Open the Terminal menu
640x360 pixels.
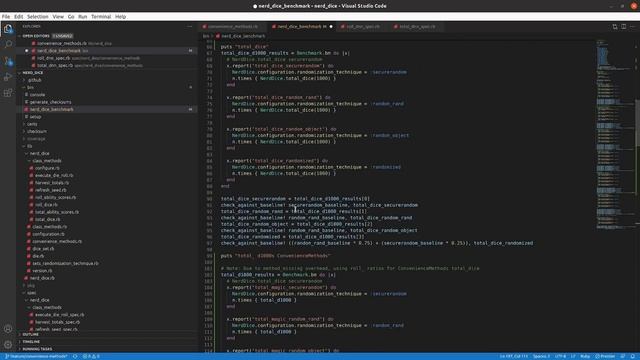coord(101,17)
